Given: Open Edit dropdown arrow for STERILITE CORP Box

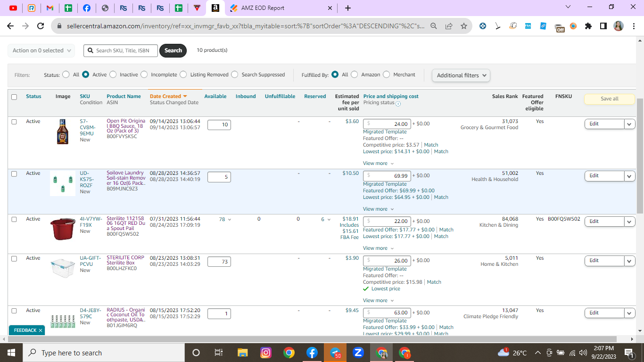Looking at the screenshot, I should click(630, 261).
